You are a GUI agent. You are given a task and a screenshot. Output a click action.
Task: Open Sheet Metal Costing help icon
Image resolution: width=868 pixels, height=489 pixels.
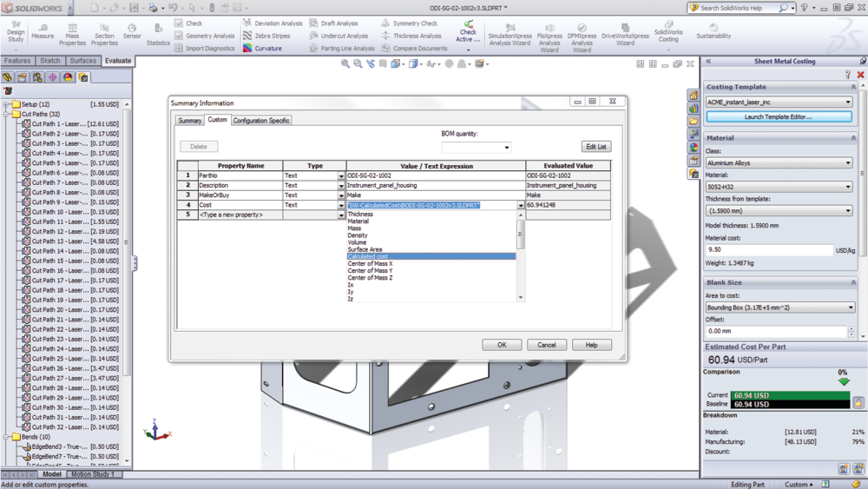[847, 74]
